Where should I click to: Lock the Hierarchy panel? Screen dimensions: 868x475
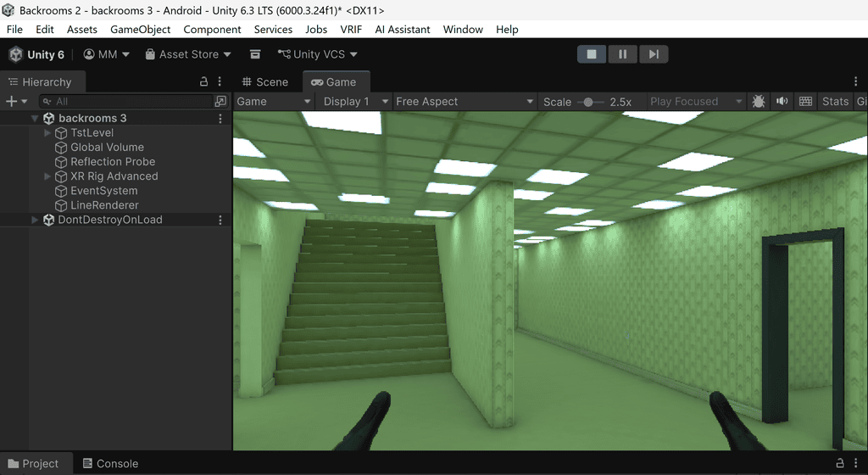[203, 82]
